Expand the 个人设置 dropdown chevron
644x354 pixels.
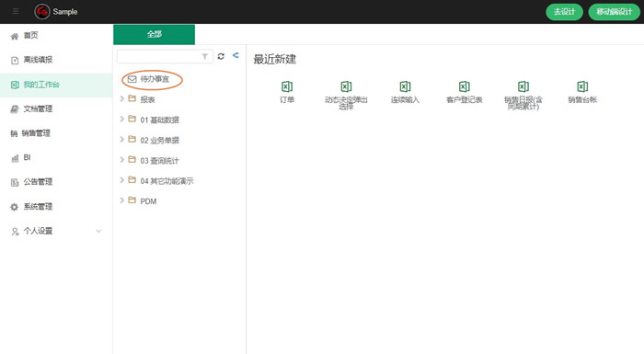[x=98, y=231]
